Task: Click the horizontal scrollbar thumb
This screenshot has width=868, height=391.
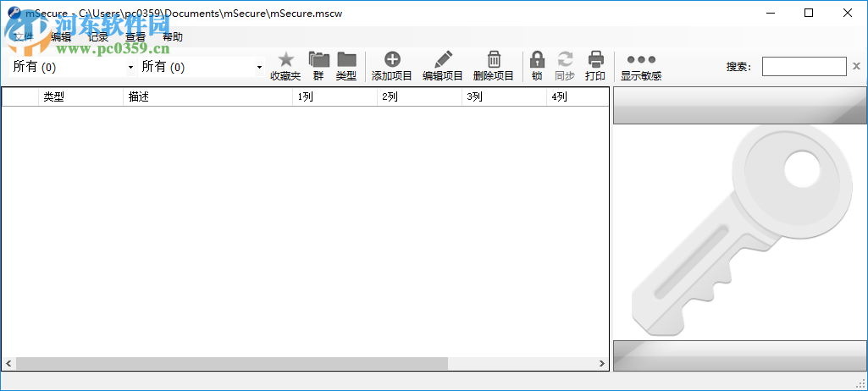Action: (232, 363)
